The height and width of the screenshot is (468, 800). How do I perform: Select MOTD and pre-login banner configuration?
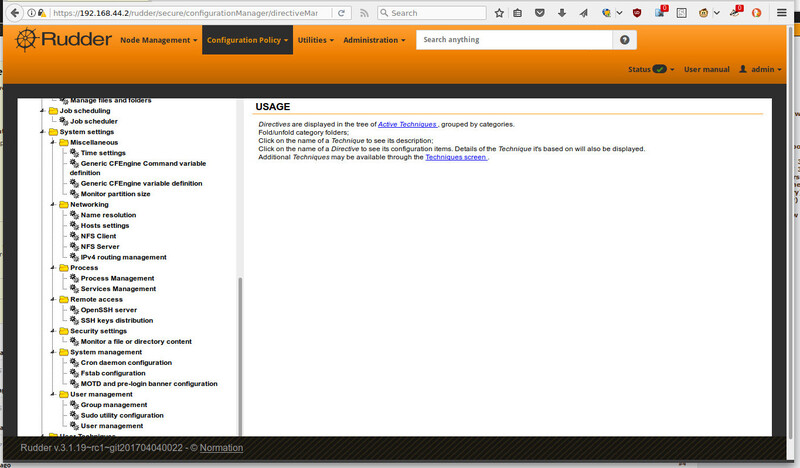point(149,384)
